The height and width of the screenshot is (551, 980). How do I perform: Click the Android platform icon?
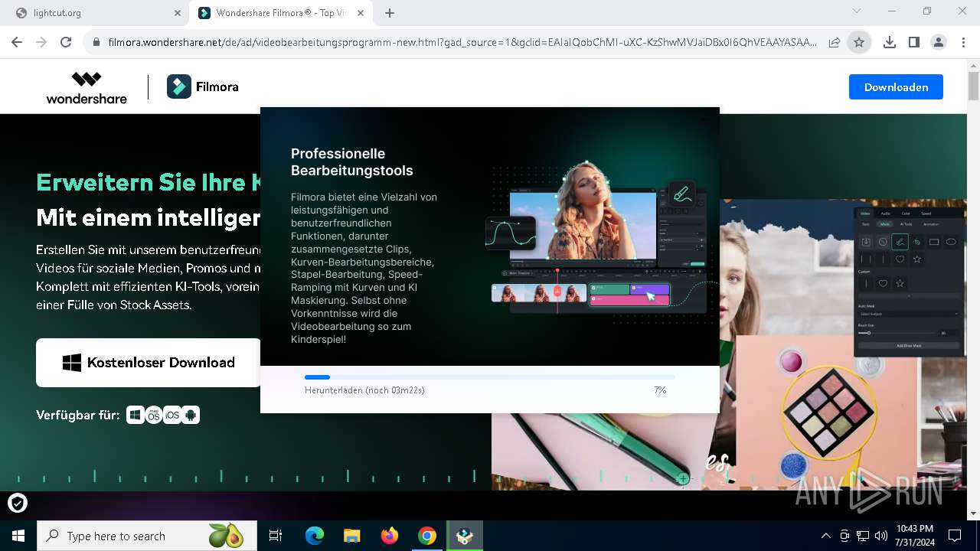pos(191,415)
